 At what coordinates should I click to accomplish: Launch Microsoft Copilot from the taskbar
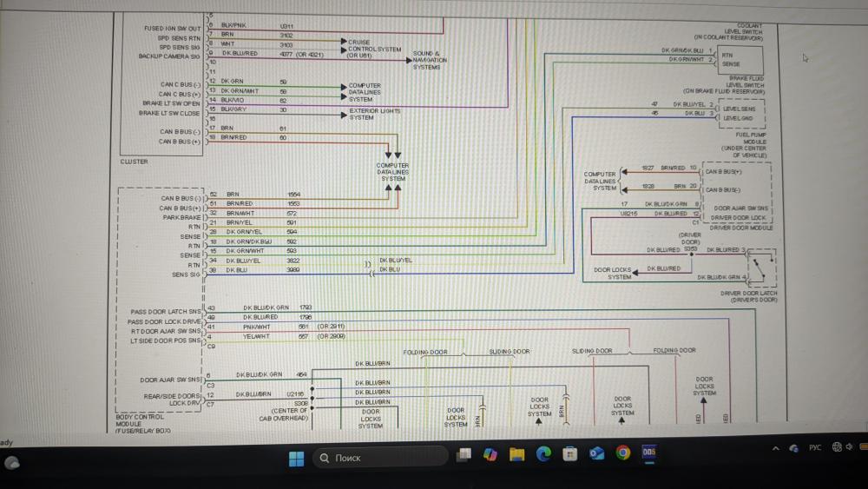pos(490,454)
